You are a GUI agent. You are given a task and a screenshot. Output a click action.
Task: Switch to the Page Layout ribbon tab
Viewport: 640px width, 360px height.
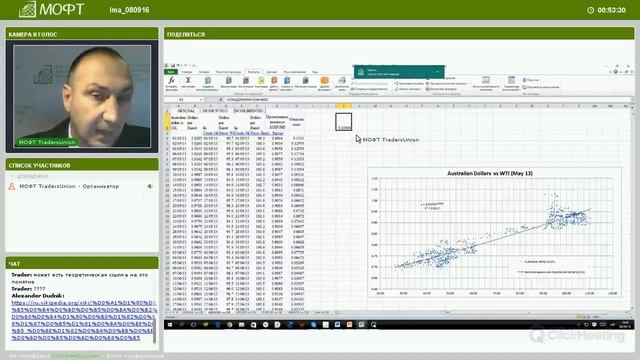point(228,72)
